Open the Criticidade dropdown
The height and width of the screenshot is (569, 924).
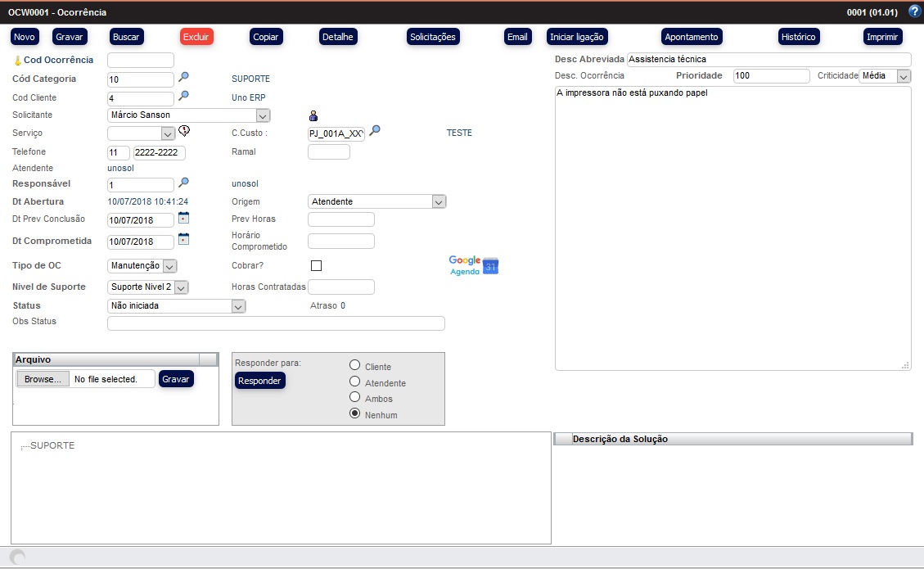pos(903,76)
